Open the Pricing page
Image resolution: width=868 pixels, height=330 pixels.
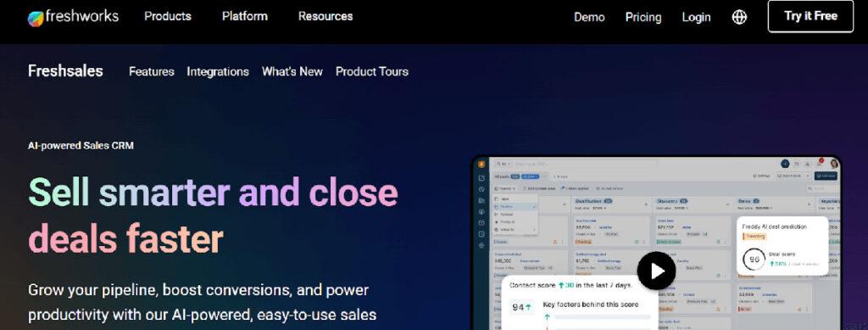coord(643,17)
